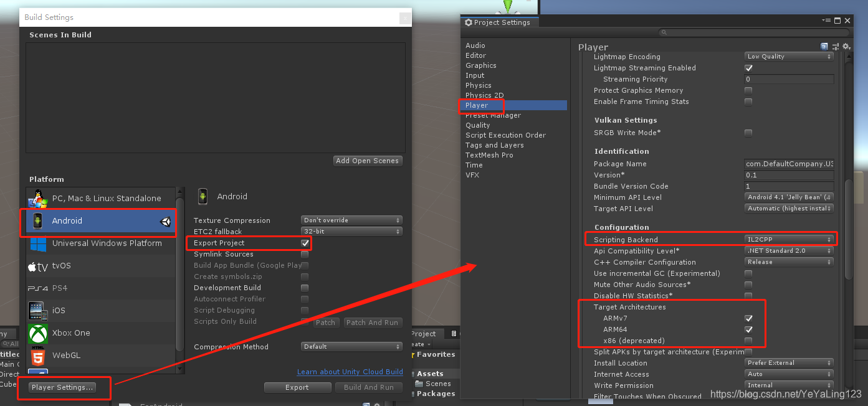The width and height of the screenshot is (868, 406).
Task: Open the Texture Compression dropdown
Action: (x=351, y=220)
